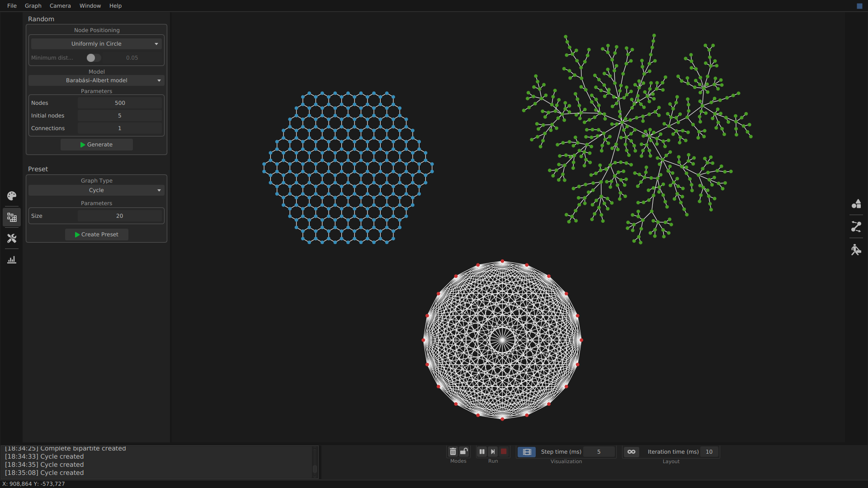The width and height of the screenshot is (868, 488).
Task: Open the Cycle graph type dropdown
Action: [x=96, y=190]
